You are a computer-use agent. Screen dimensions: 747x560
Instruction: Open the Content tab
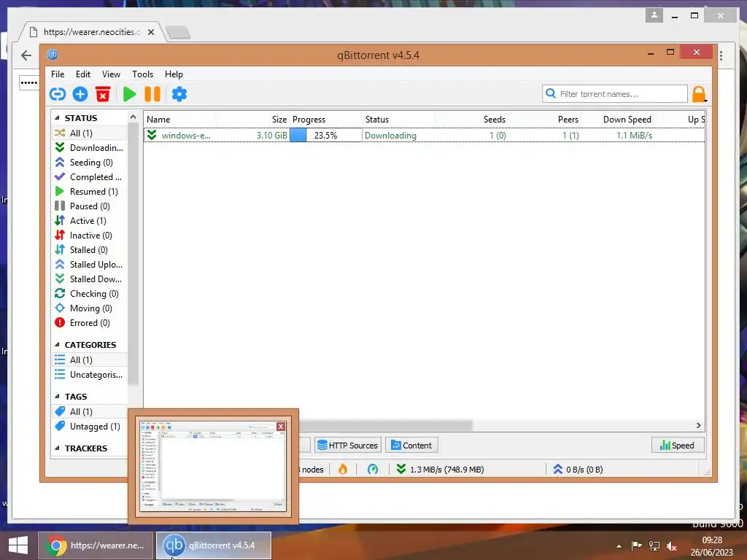pyautogui.click(x=411, y=446)
